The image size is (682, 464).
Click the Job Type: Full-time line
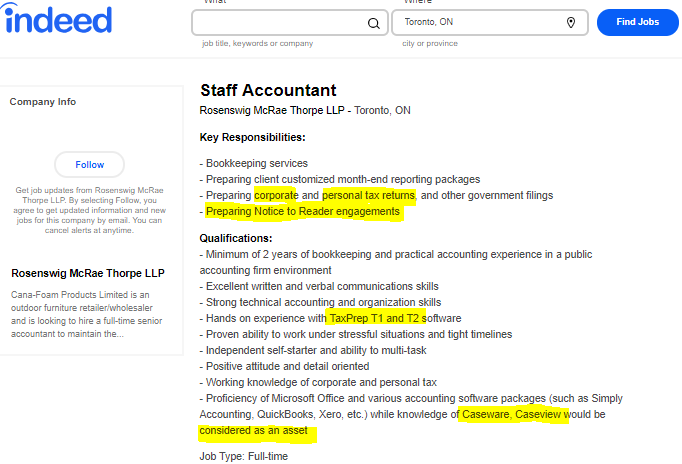point(243,456)
